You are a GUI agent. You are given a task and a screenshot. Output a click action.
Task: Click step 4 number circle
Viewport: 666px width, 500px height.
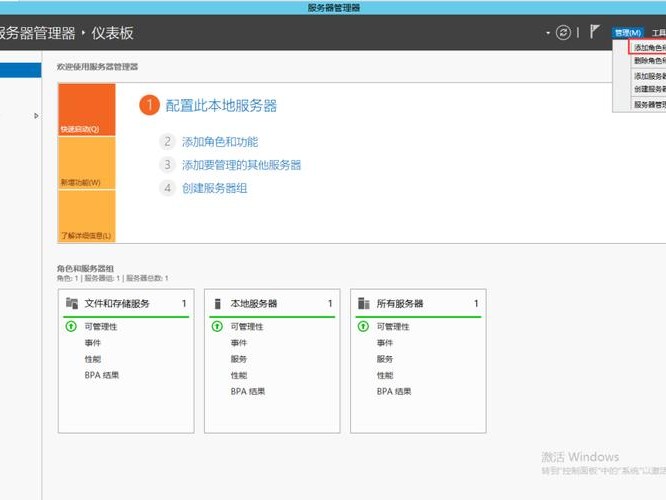point(167,188)
